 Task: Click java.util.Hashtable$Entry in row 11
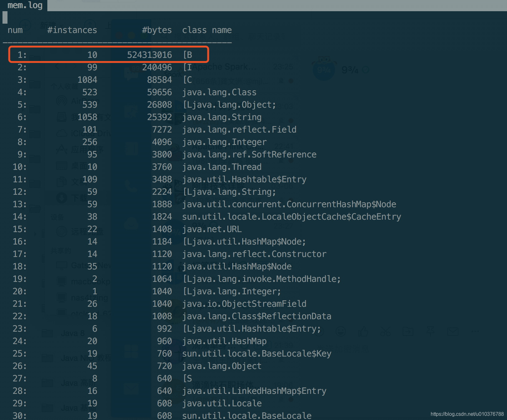point(244,180)
